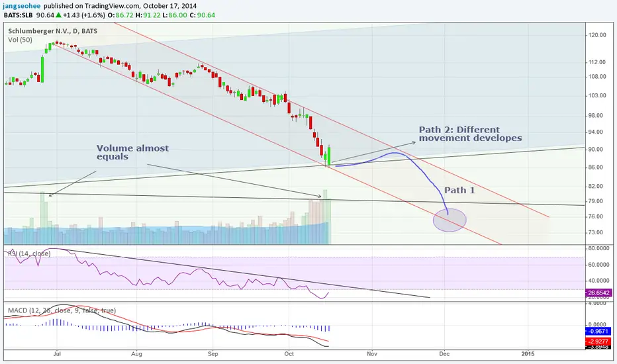617x364 pixels.
Task: Click the RSI 80.0000 axis label
Action: pyautogui.click(x=598, y=249)
